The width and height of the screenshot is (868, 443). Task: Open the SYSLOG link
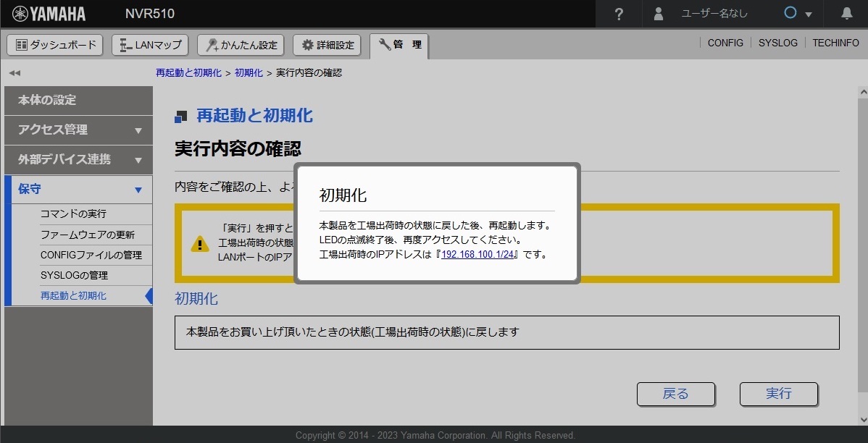click(777, 43)
